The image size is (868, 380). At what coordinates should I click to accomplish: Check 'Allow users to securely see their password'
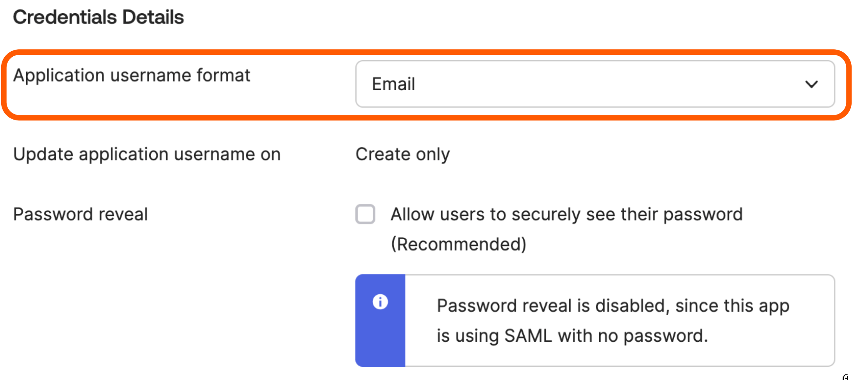(x=365, y=214)
